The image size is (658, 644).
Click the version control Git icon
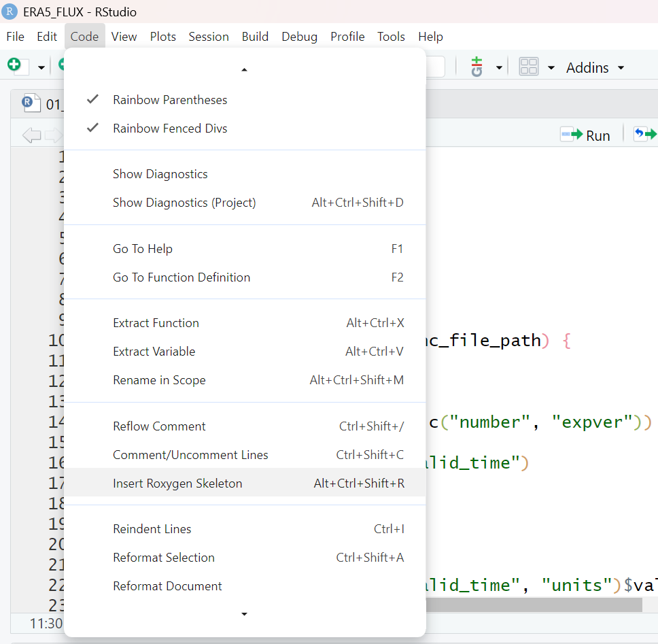pos(477,67)
